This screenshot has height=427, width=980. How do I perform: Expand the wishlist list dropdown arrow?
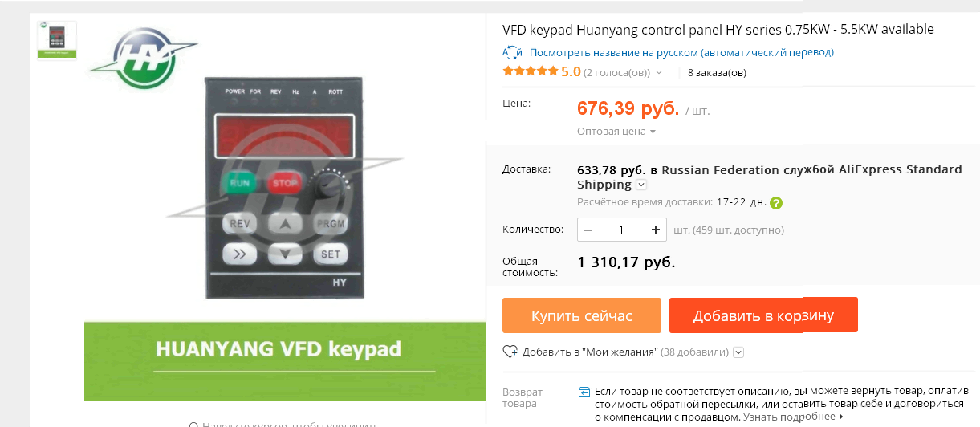point(738,352)
